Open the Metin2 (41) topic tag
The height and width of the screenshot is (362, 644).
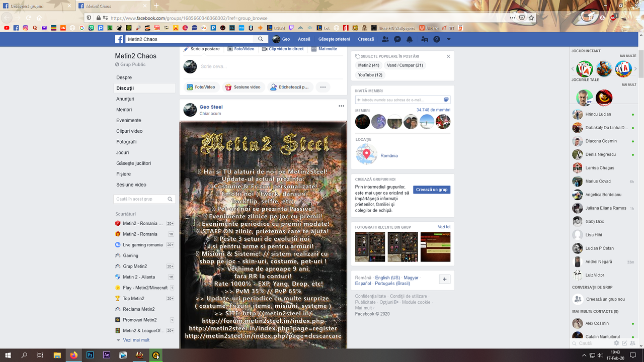(369, 65)
